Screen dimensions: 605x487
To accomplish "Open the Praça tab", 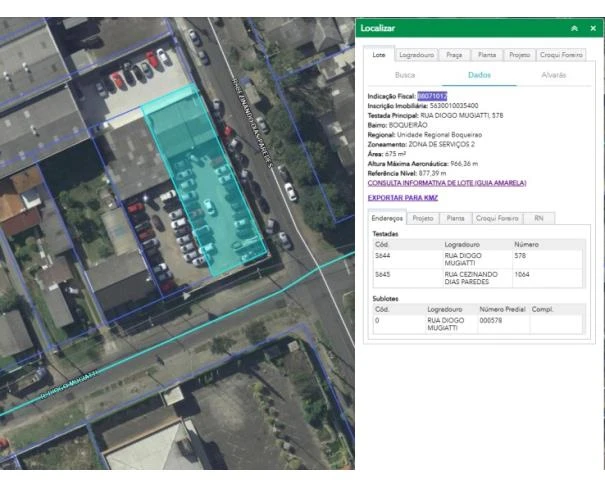I will pos(454,55).
